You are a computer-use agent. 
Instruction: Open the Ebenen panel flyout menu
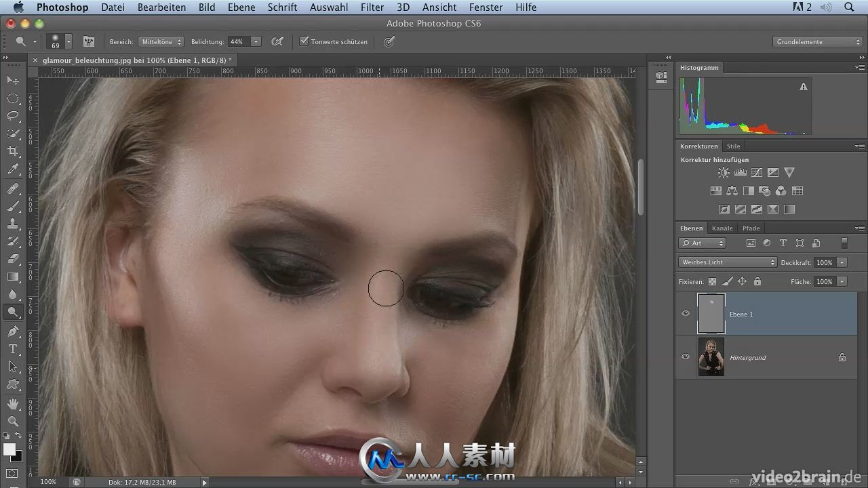(x=860, y=228)
